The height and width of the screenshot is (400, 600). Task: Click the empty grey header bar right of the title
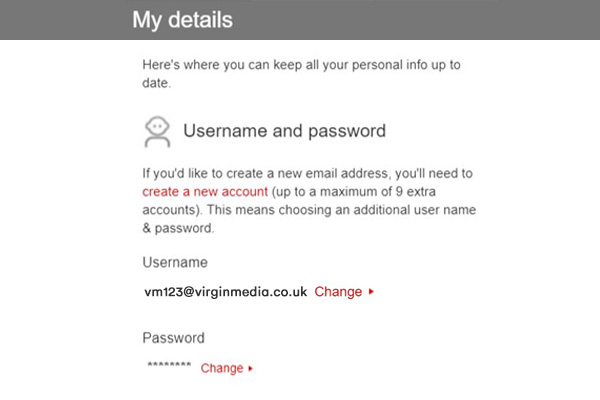(416, 20)
